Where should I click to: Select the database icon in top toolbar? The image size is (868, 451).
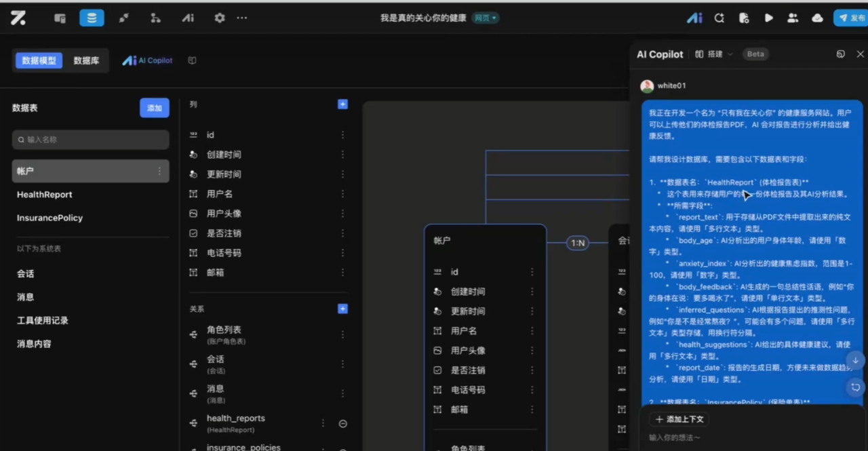click(x=92, y=18)
